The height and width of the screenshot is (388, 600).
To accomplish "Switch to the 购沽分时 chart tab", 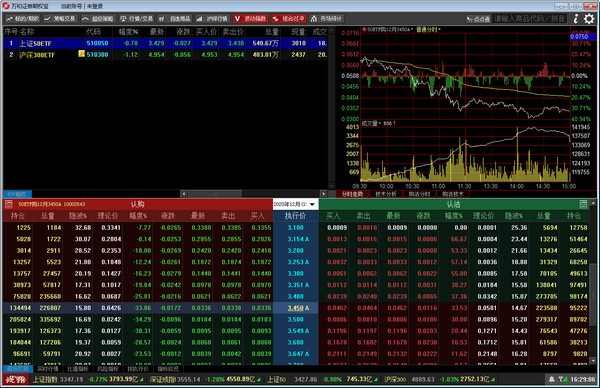I will pyautogui.click(x=419, y=194).
